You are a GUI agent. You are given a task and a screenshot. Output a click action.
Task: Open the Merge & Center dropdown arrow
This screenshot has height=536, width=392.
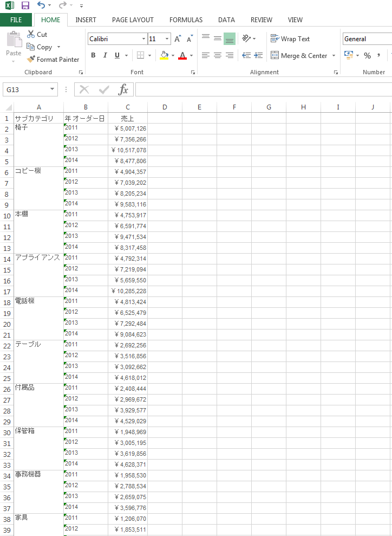point(334,55)
